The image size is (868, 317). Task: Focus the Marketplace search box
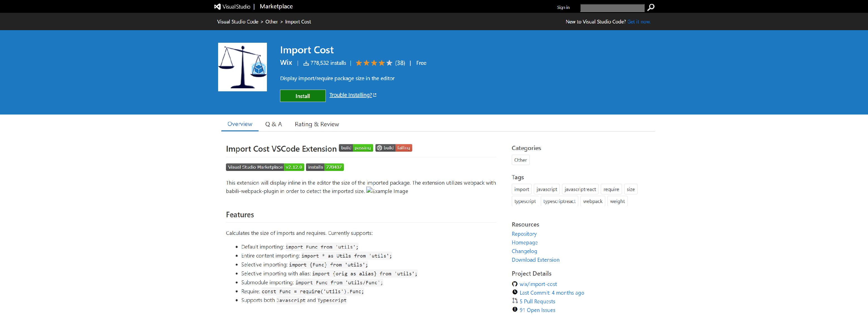[612, 8]
